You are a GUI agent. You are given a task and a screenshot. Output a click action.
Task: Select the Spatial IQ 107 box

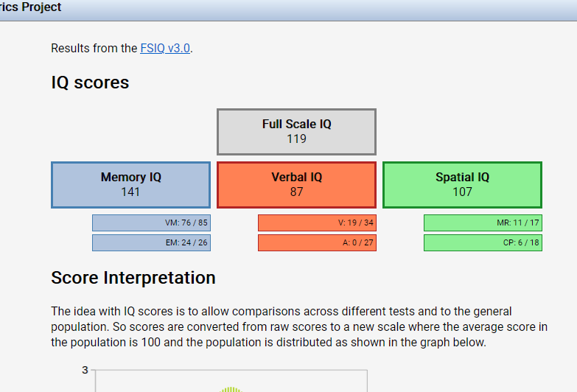pos(462,185)
